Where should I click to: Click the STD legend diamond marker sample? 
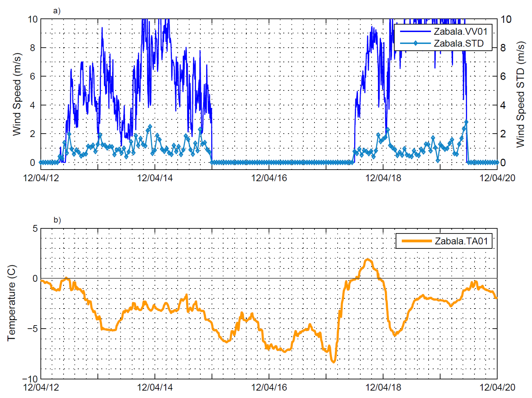tap(415, 44)
